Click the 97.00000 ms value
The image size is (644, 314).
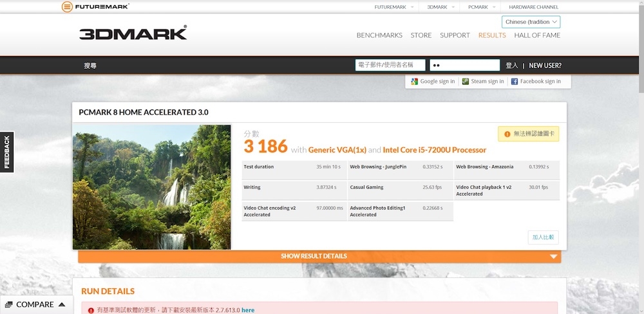329,208
